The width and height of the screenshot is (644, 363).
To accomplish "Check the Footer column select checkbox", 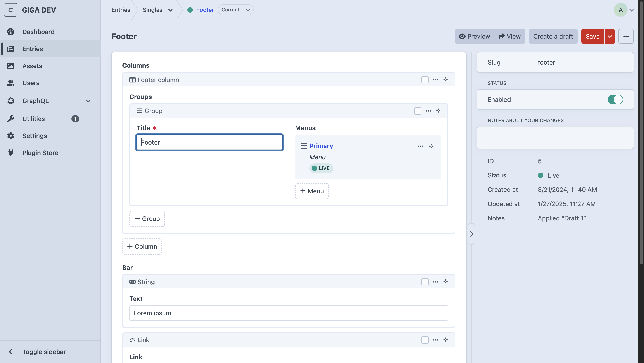I will pos(425,80).
